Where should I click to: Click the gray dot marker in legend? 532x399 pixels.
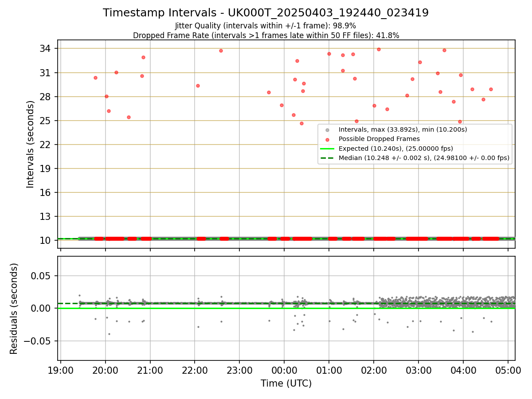[x=328, y=130]
